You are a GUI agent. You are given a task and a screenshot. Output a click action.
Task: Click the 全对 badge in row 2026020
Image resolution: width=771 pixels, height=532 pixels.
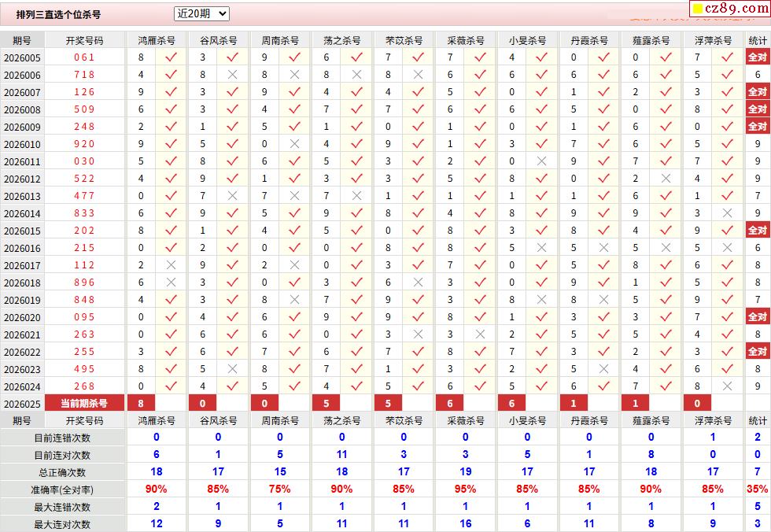pos(757,317)
